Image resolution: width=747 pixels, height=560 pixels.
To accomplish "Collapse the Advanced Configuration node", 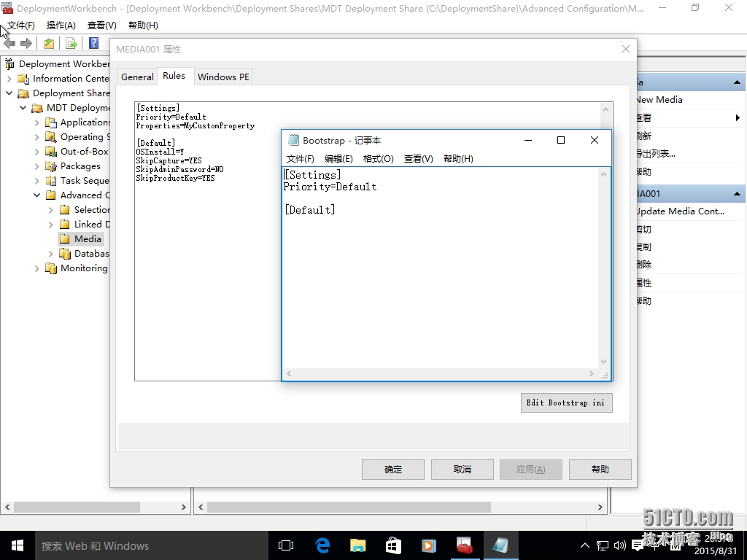I will tap(36, 195).
